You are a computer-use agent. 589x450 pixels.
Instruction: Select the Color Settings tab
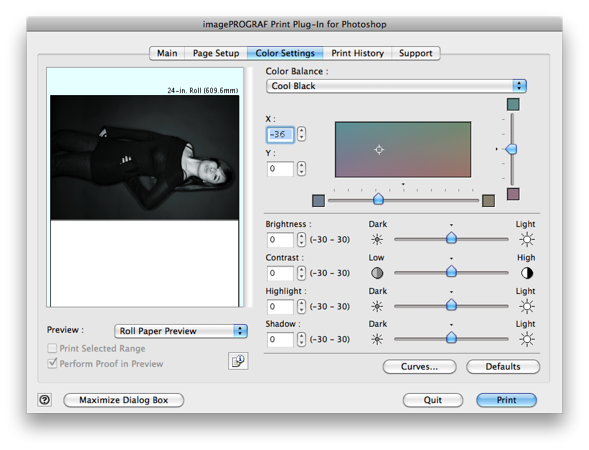(285, 53)
